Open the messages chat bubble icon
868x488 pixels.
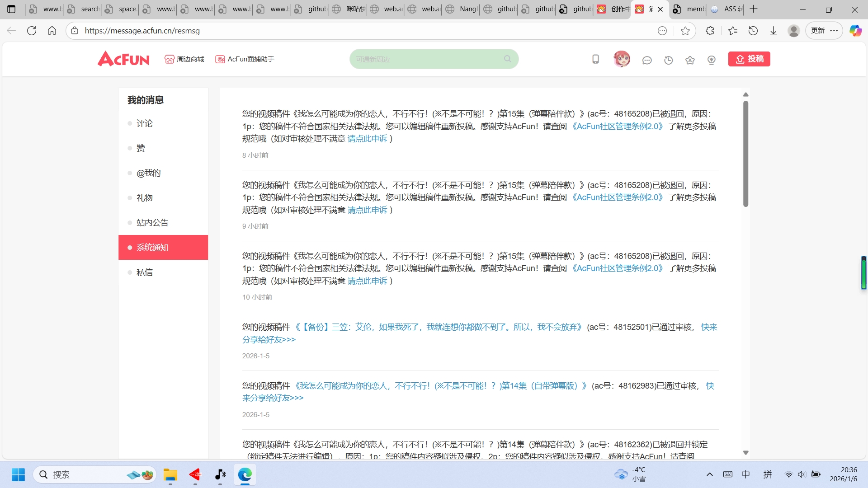[647, 60]
